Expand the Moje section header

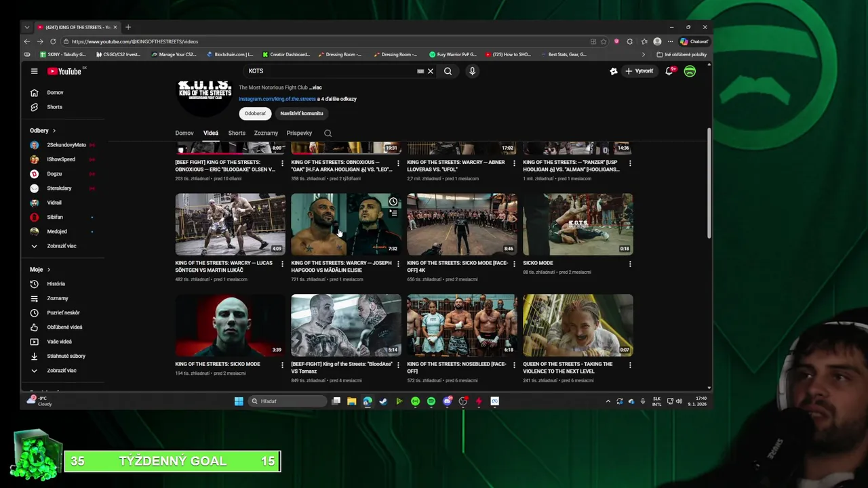(40, 270)
